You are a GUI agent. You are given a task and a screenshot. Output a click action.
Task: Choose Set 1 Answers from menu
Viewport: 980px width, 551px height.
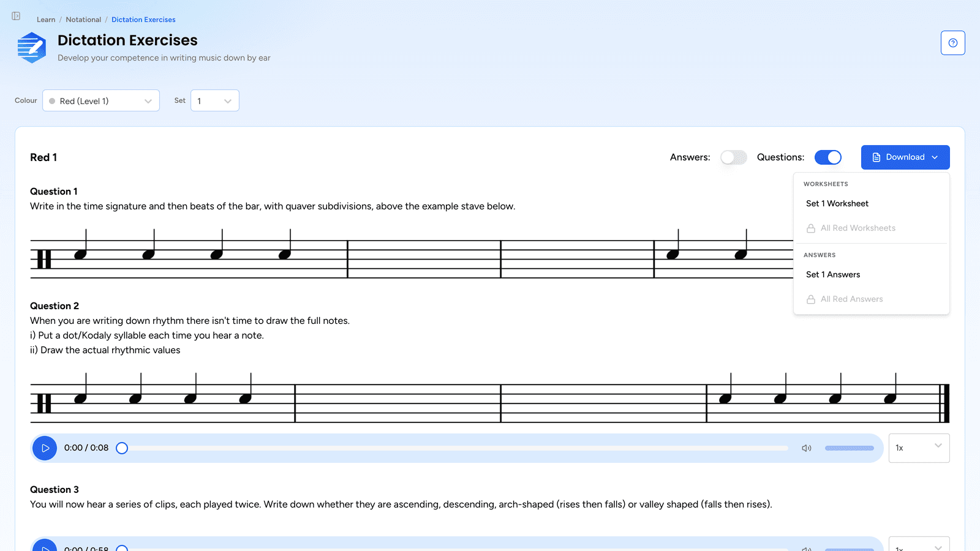coord(871,275)
